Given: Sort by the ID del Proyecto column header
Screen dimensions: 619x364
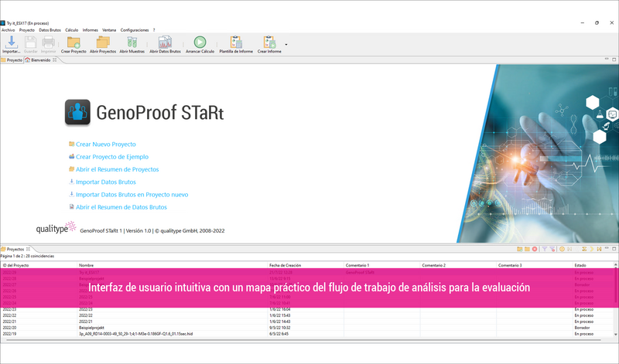Looking at the screenshot, I should [39, 265].
